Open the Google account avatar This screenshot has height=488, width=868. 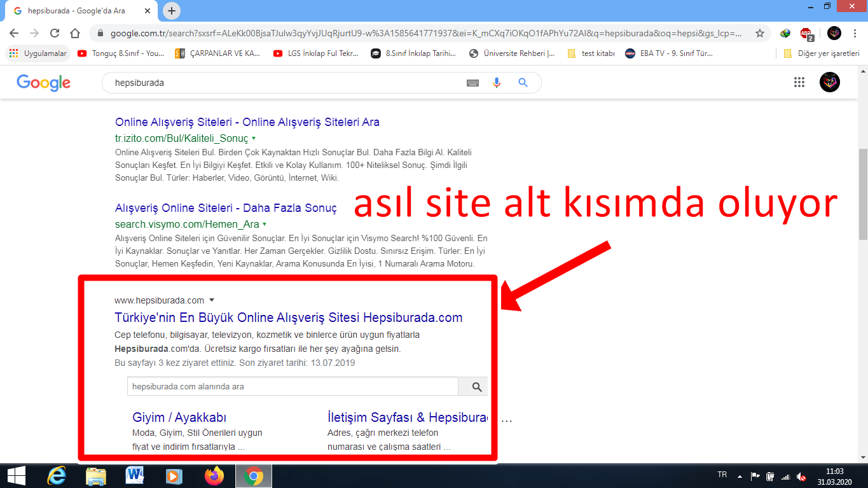pos(830,82)
